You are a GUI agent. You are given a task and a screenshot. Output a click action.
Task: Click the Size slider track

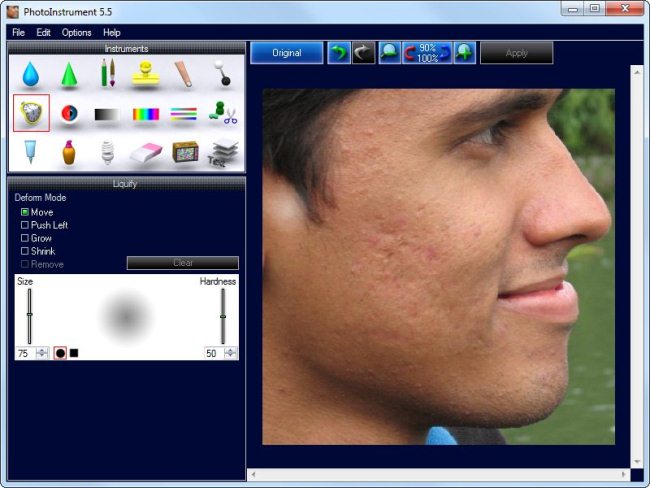[30, 316]
